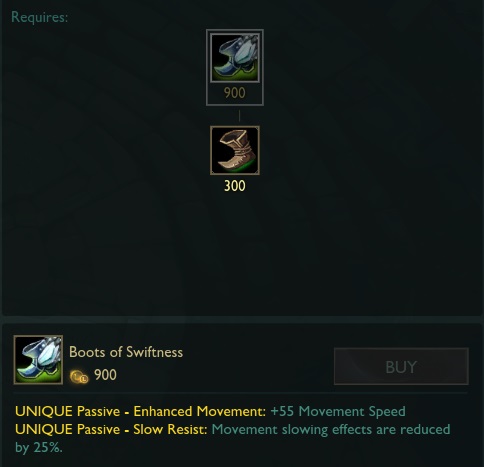This screenshot has height=467, width=484.
Task: Click the connector line between the boots icons
Action: [239, 116]
